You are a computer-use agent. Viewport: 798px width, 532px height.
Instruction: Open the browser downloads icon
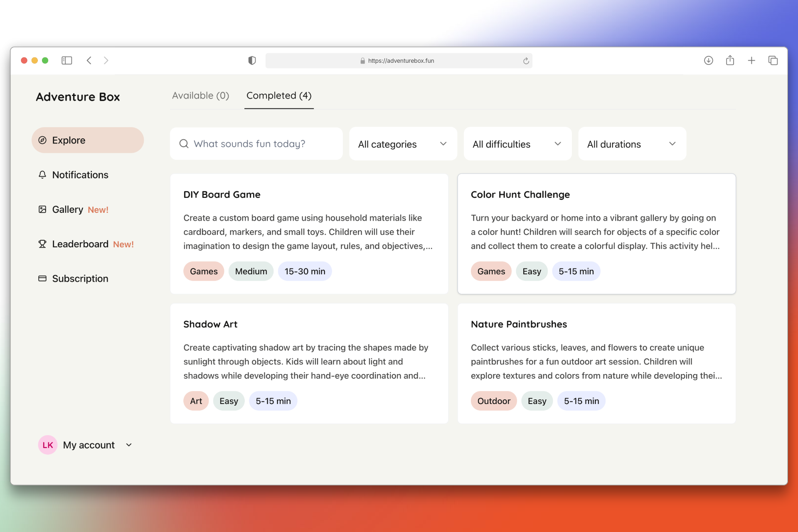[x=709, y=60]
